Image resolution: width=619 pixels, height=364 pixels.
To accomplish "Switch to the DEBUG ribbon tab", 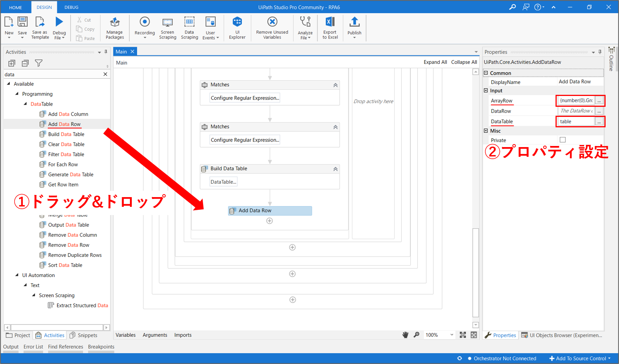I will [x=71, y=7].
